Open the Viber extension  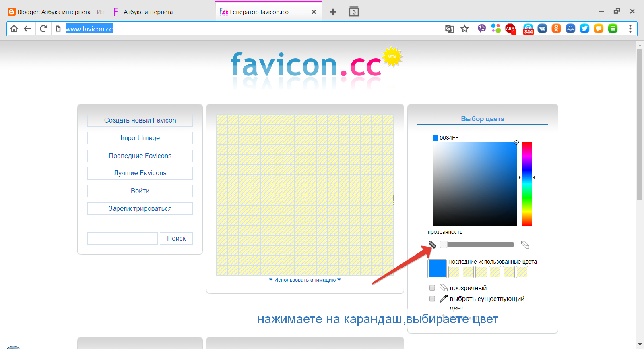[x=482, y=29]
